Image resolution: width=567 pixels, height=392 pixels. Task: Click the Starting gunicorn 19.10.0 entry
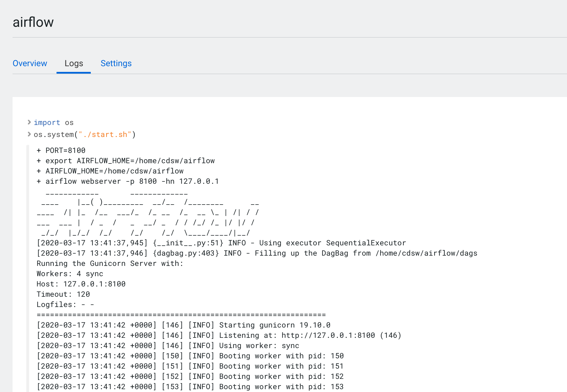[184, 325]
